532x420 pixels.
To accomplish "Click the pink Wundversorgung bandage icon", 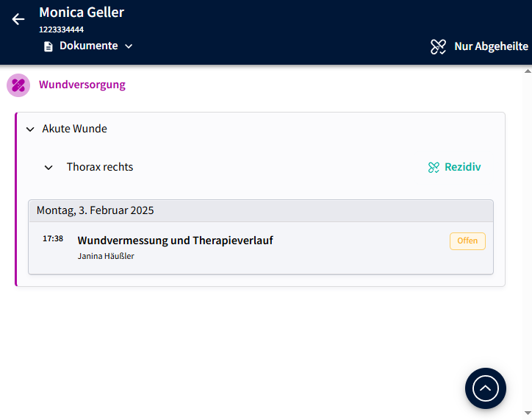I will [x=18, y=85].
